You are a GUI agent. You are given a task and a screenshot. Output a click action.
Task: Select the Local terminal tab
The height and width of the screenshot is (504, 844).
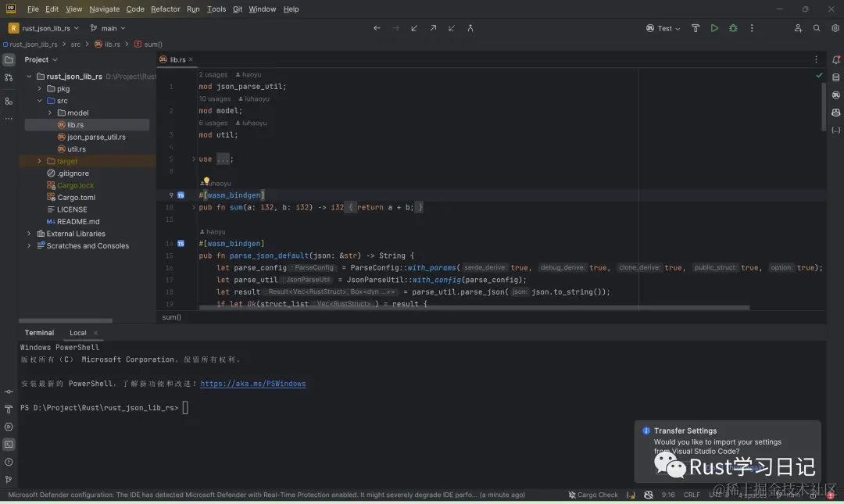pyautogui.click(x=78, y=333)
